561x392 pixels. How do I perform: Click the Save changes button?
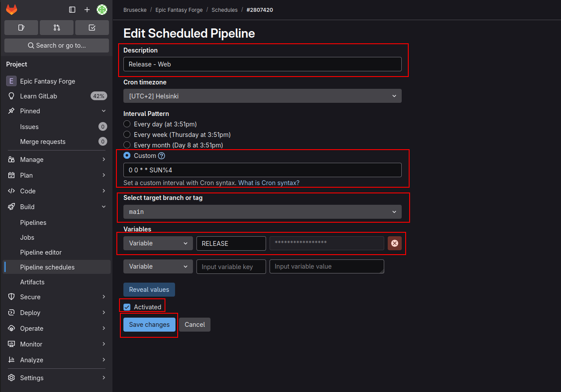tap(149, 325)
